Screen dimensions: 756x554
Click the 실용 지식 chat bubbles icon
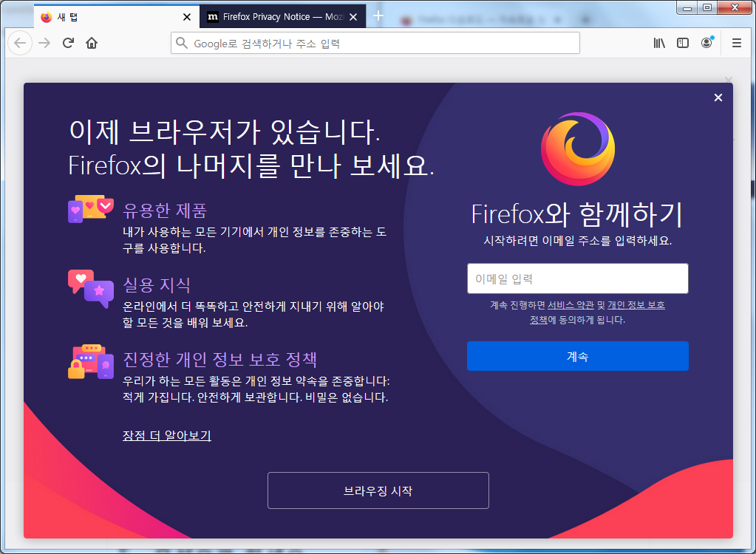point(91,288)
